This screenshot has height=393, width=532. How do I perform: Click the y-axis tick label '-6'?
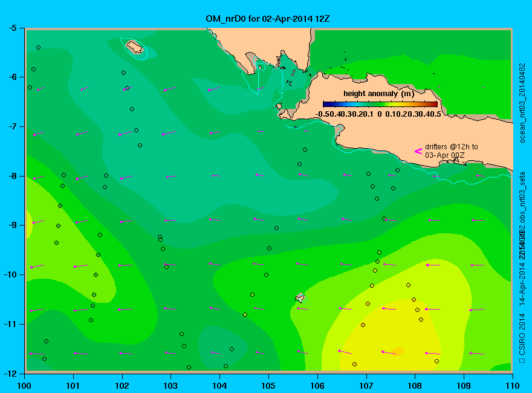point(13,77)
